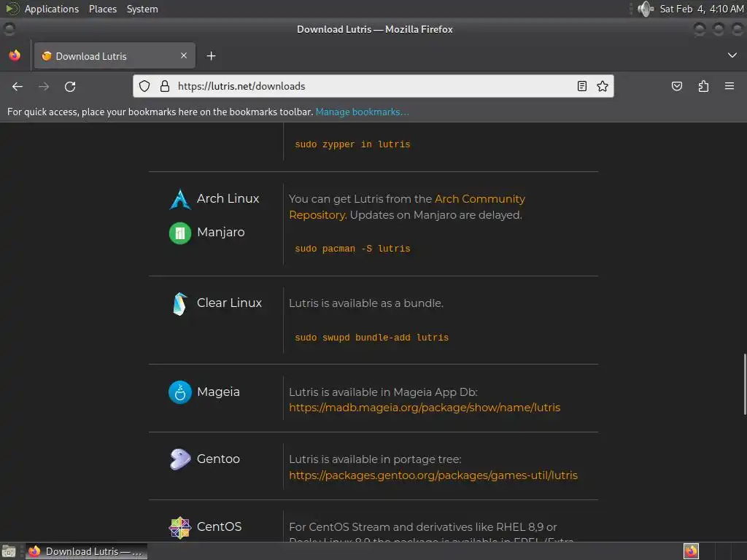Image resolution: width=747 pixels, height=560 pixels.
Task: Open Arch Community Repository link
Action: 407,206
